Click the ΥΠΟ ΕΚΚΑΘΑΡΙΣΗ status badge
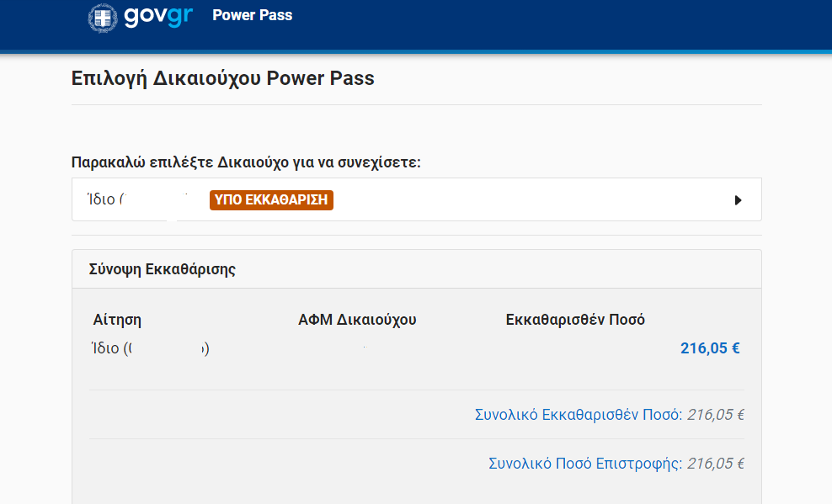 point(271,199)
